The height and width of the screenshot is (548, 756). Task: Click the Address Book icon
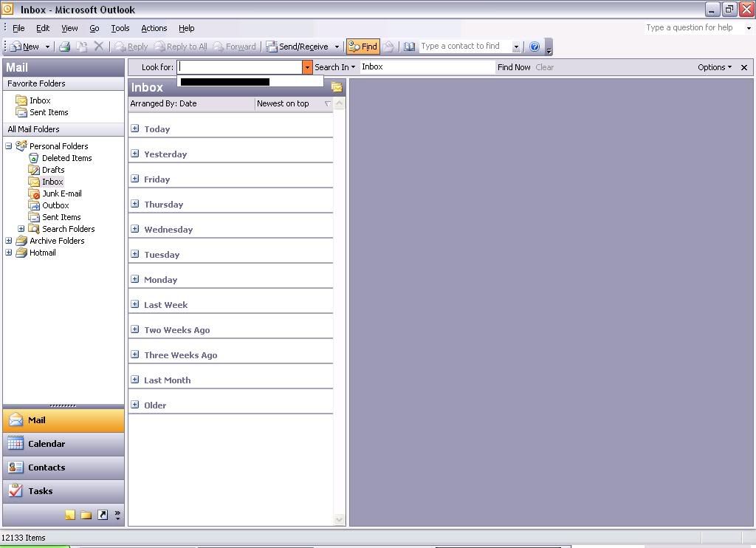(x=410, y=47)
